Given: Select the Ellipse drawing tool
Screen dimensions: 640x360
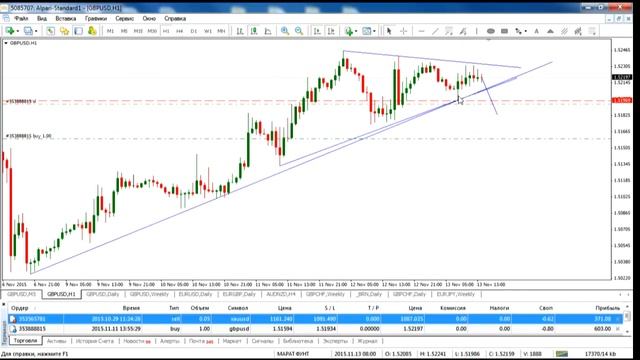Looking at the screenshot, I should 491,31.
